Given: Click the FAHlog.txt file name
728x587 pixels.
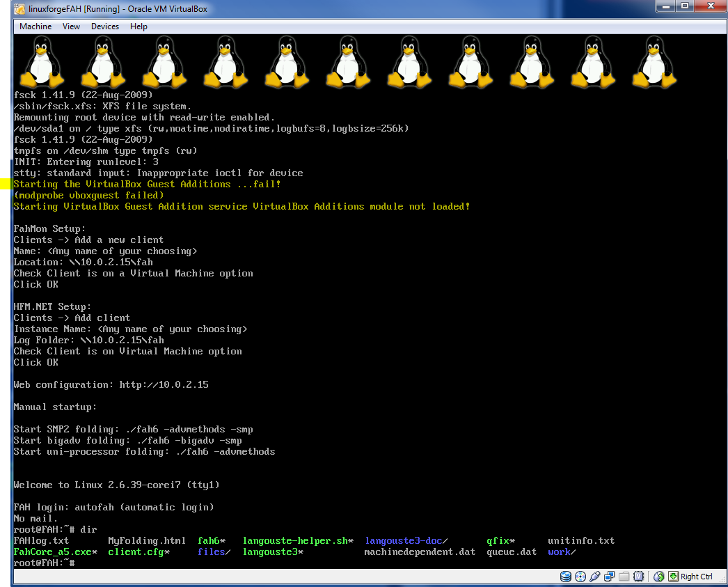Looking at the screenshot, I should tap(41, 540).
